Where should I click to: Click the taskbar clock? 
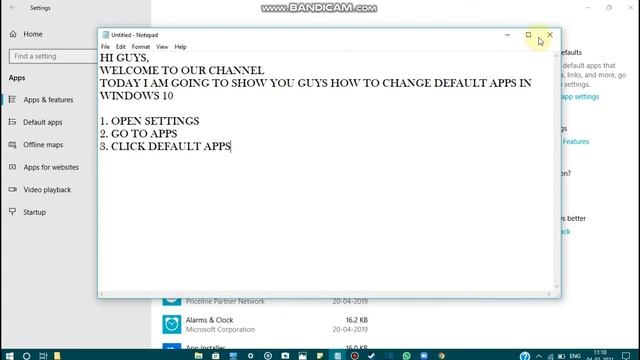(600, 356)
